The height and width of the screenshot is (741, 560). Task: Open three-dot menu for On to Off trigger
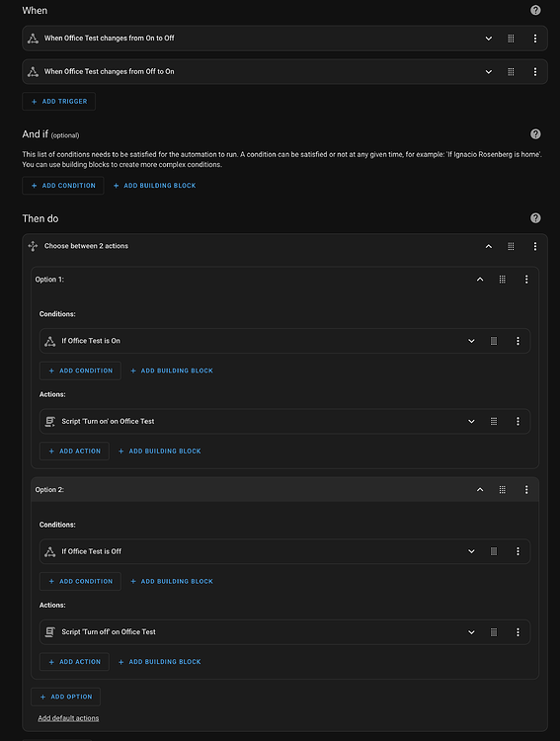(535, 39)
